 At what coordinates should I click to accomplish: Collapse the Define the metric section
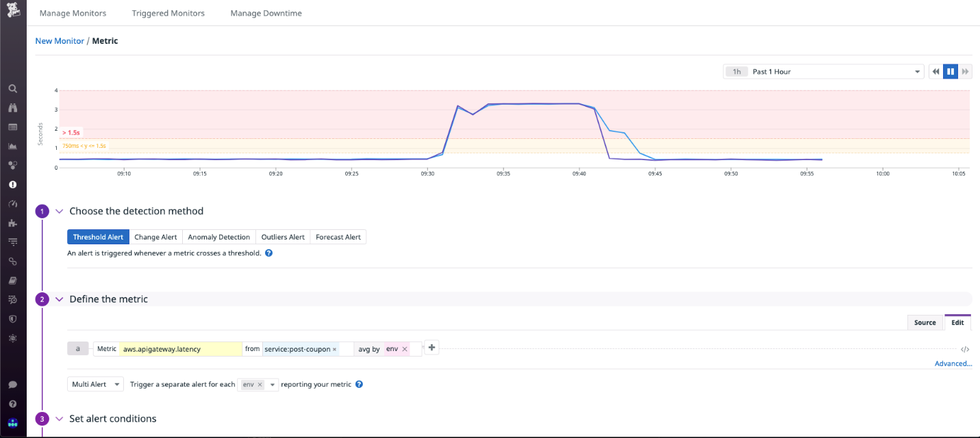tap(59, 299)
